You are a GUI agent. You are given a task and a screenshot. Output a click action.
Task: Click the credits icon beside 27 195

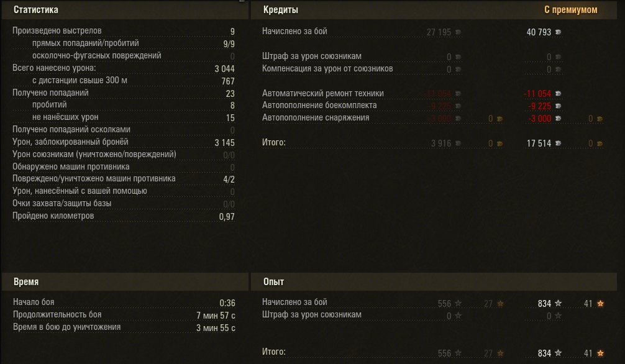458,32
